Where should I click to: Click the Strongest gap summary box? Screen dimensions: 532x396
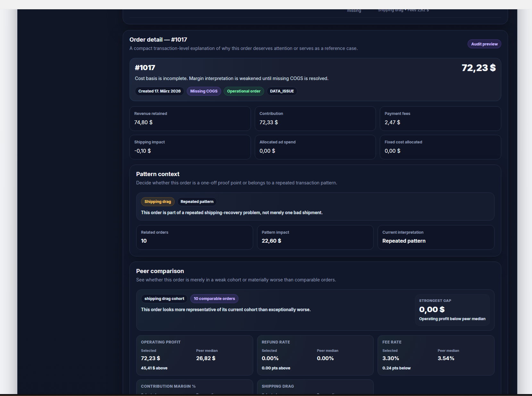[x=452, y=310]
